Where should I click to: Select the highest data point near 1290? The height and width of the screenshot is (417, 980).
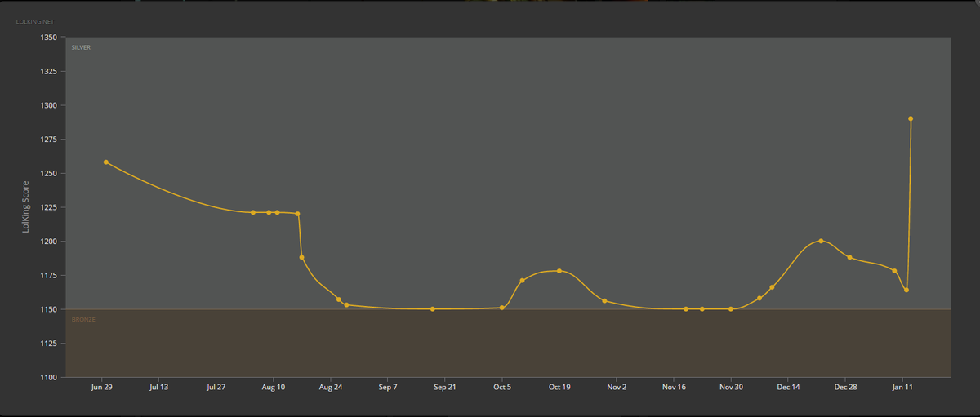click(x=911, y=118)
